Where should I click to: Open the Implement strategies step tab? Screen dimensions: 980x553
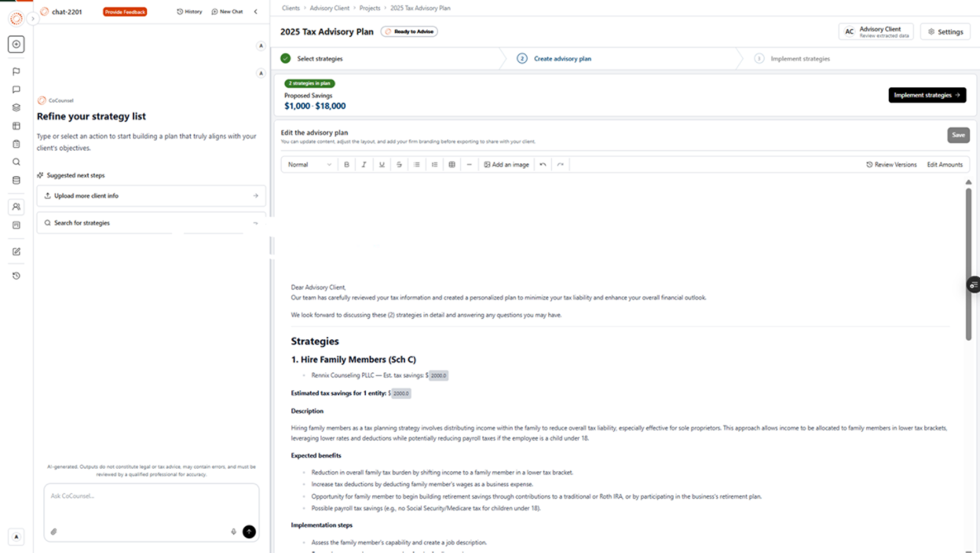(x=799, y=58)
